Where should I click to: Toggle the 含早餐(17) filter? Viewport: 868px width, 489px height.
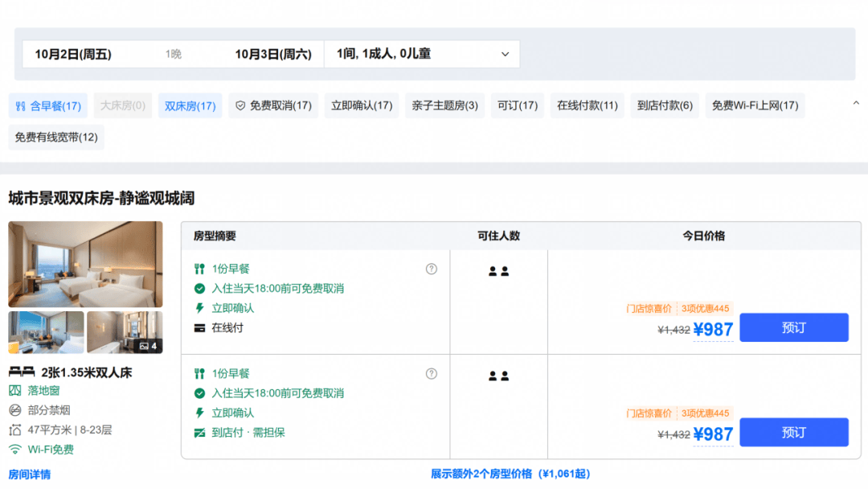click(x=48, y=106)
